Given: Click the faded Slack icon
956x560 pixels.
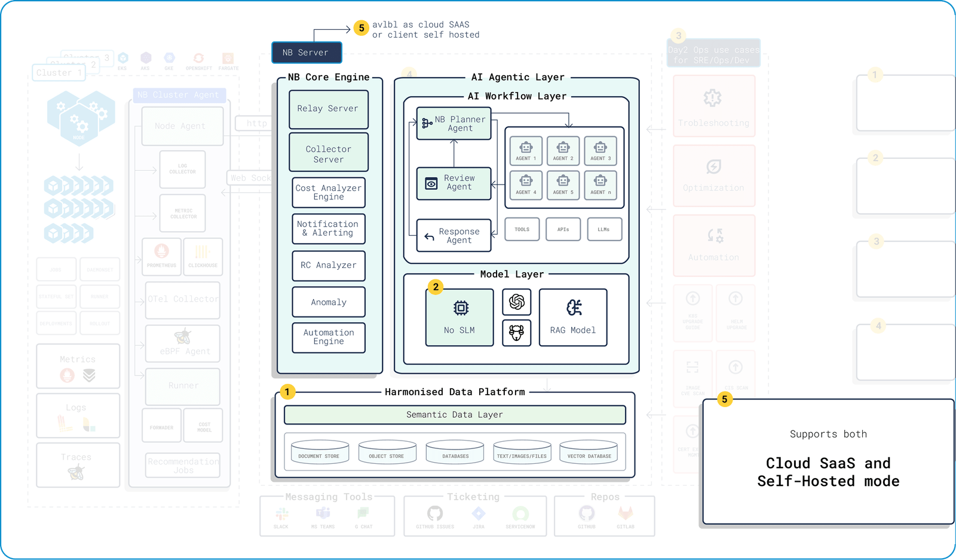Looking at the screenshot, I should pos(281,513).
